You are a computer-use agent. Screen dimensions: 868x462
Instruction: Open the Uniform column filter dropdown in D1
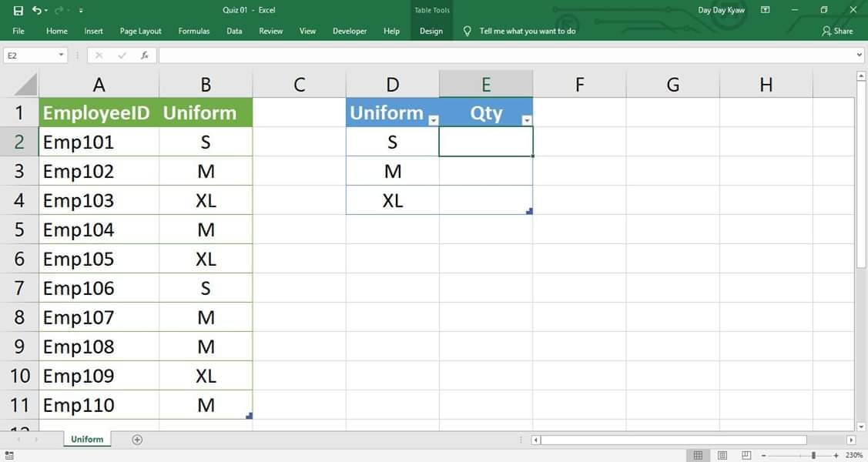point(434,120)
